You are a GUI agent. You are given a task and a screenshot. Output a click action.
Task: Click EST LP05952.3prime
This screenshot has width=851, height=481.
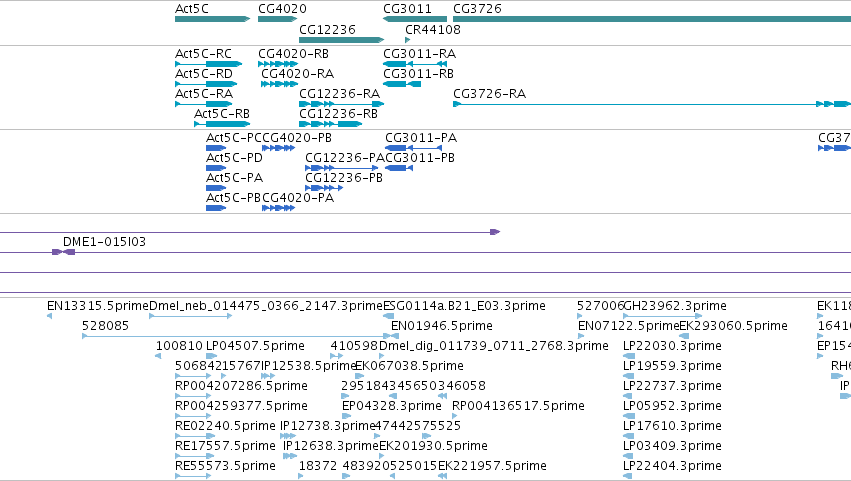tap(672, 407)
